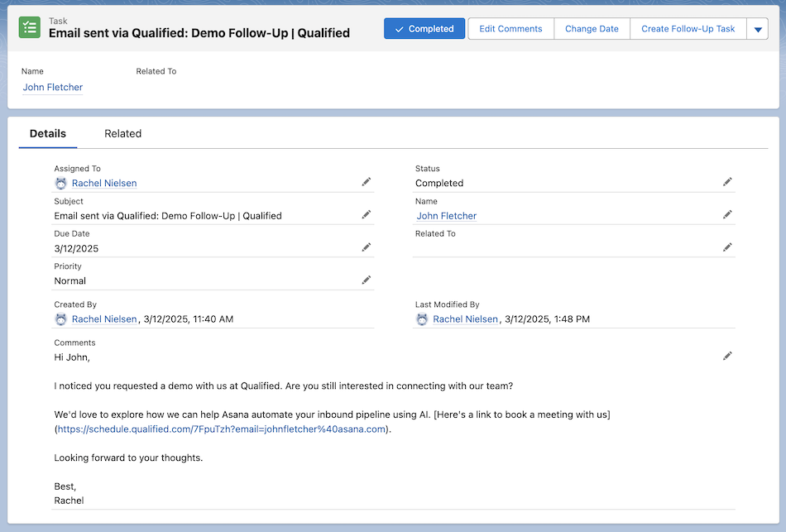The image size is (786, 532).
Task: Click Rachel Nielsen avatar in Assigned To
Action: 60,184
